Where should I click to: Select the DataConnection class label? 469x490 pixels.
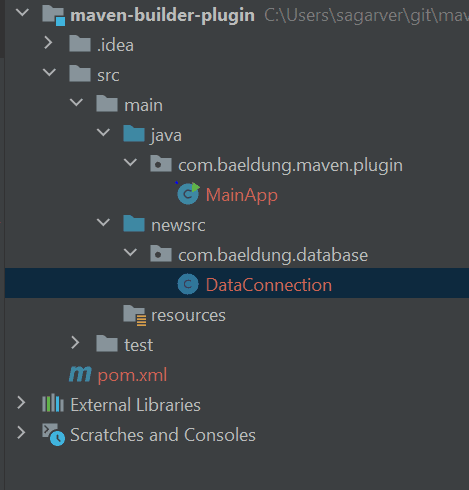pyautogui.click(x=269, y=285)
